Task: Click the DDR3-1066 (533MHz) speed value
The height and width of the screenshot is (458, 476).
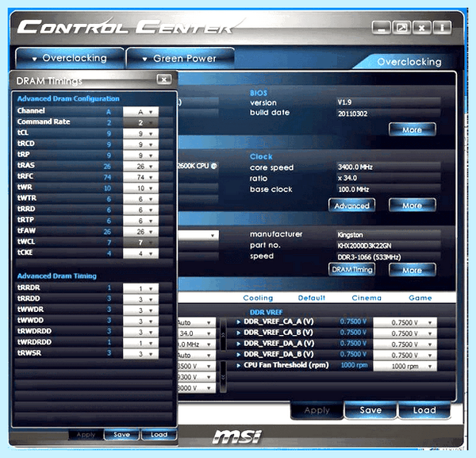Action: (369, 257)
